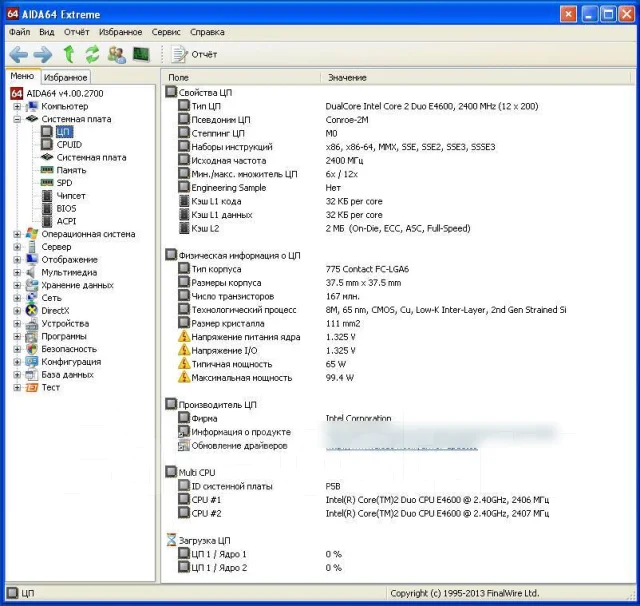Click the База данных icon
This screenshot has height=606, width=640.
click(x=31, y=375)
